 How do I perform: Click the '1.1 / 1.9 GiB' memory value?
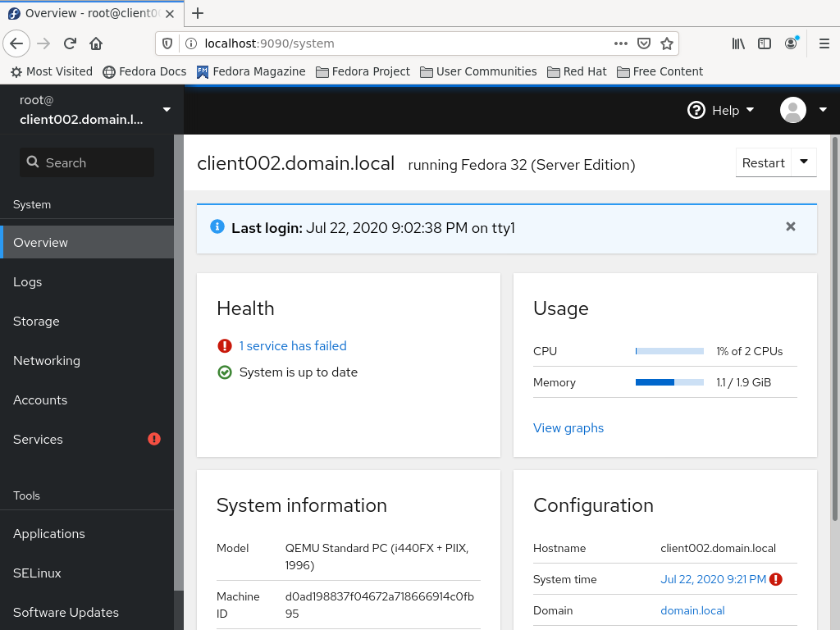coord(743,382)
